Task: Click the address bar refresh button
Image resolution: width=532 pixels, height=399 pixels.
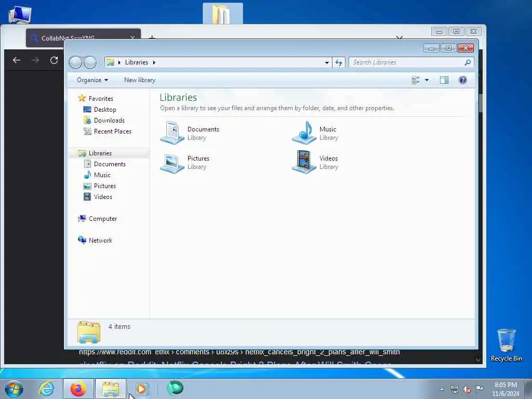Action: (339, 62)
